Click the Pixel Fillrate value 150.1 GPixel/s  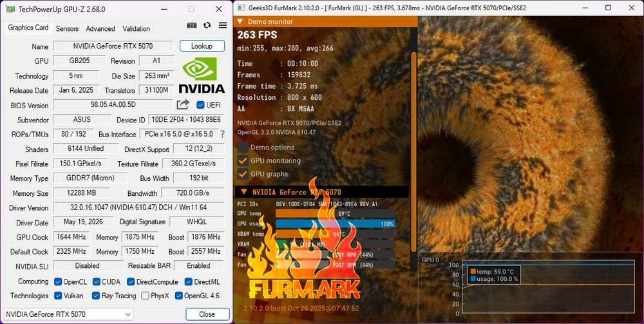tap(80, 164)
